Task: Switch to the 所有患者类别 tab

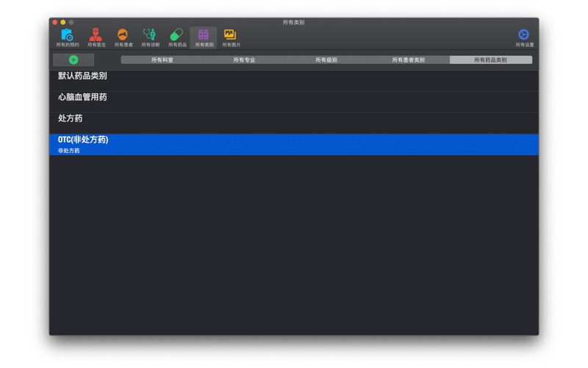Action: [409, 60]
